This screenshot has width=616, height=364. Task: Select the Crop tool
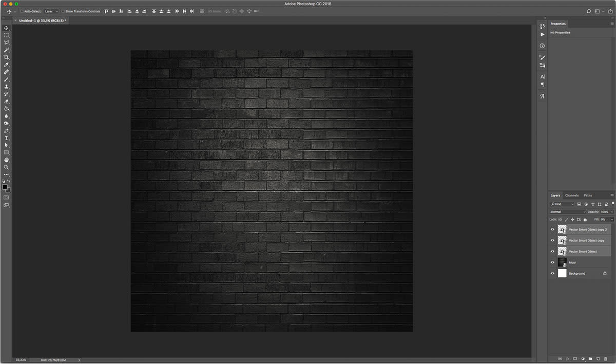click(7, 57)
